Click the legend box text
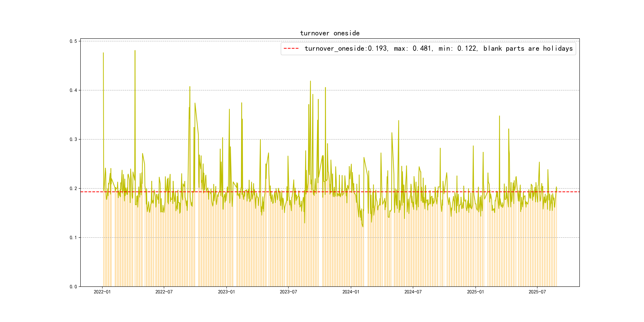 pos(438,48)
